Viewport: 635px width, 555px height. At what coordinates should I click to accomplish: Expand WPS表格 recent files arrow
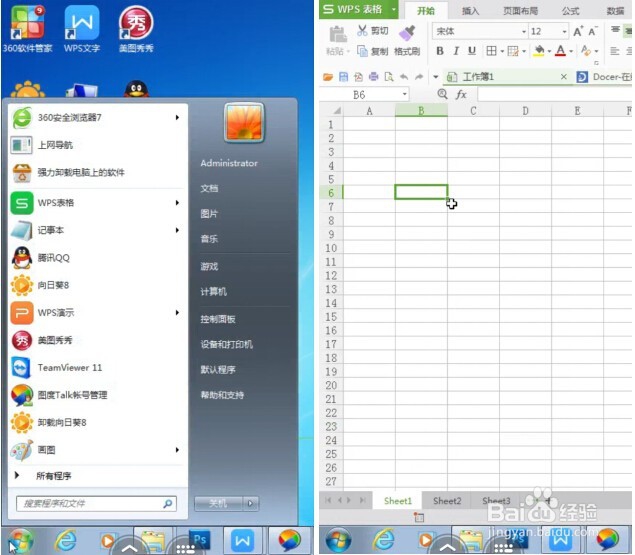(x=177, y=203)
